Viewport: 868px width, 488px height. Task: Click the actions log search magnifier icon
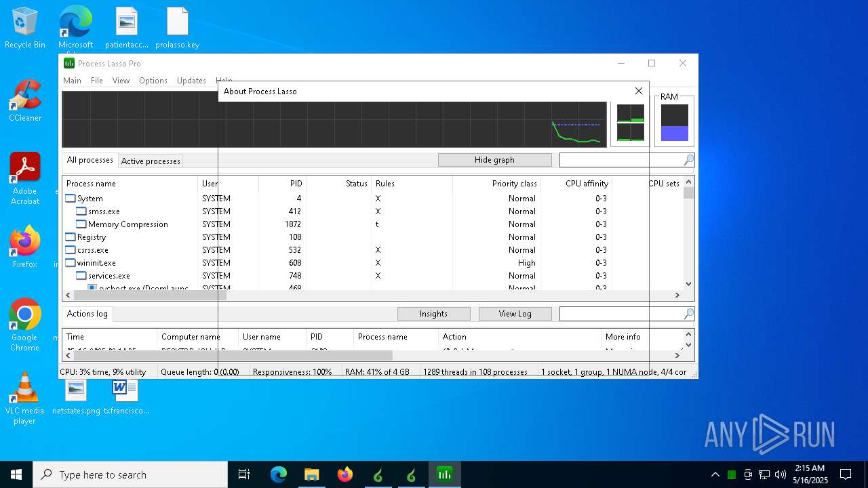pyautogui.click(x=688, y=314)
